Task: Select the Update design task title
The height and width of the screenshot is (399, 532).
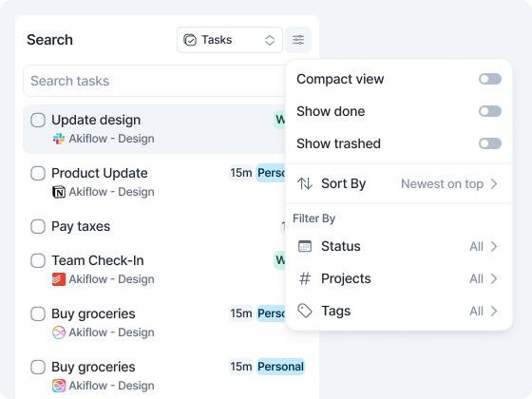Action: click(96, 120)
